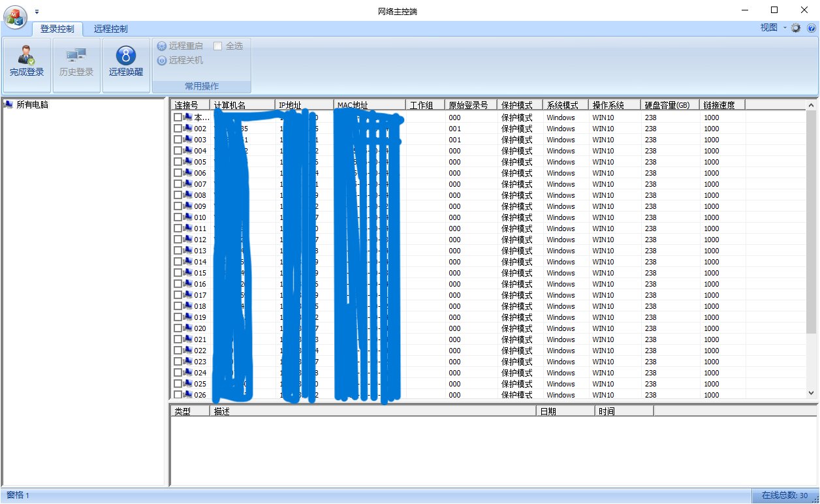Click the computer icon of row 019
Viewport: 820px width, 504px height.
pos(188,317)
